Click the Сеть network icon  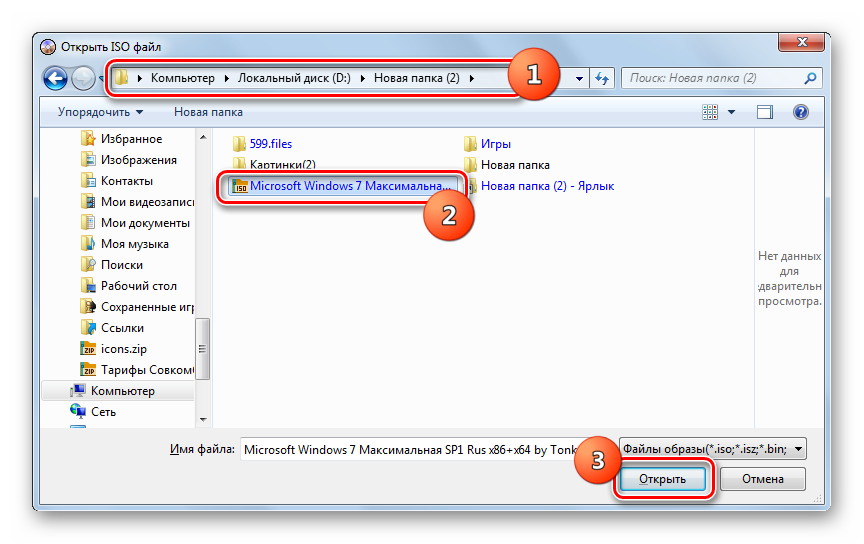(78, 411)
